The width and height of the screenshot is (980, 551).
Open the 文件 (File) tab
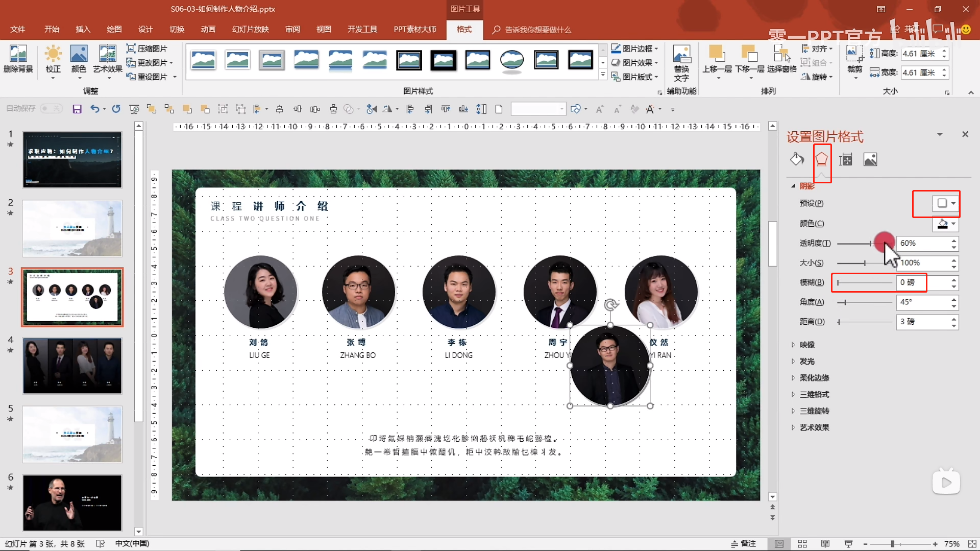[x=18, y=29]
